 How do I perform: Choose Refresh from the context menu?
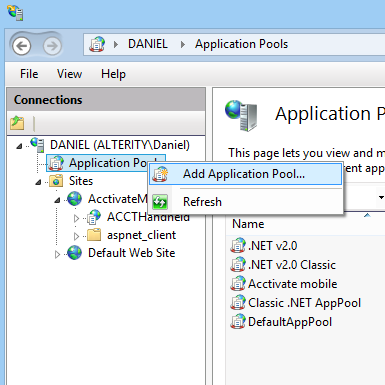click(x=246, y=202)
